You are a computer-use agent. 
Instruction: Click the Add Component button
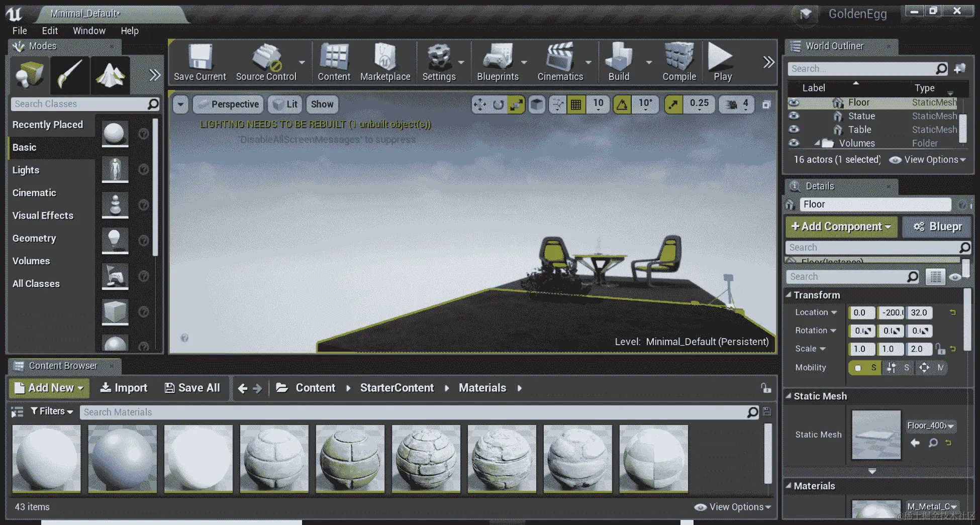pyautogui.click(x=841, y=227)
